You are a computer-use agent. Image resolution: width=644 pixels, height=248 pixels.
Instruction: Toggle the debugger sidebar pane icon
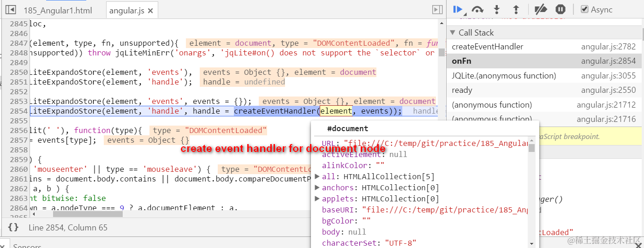pos(437,10)
